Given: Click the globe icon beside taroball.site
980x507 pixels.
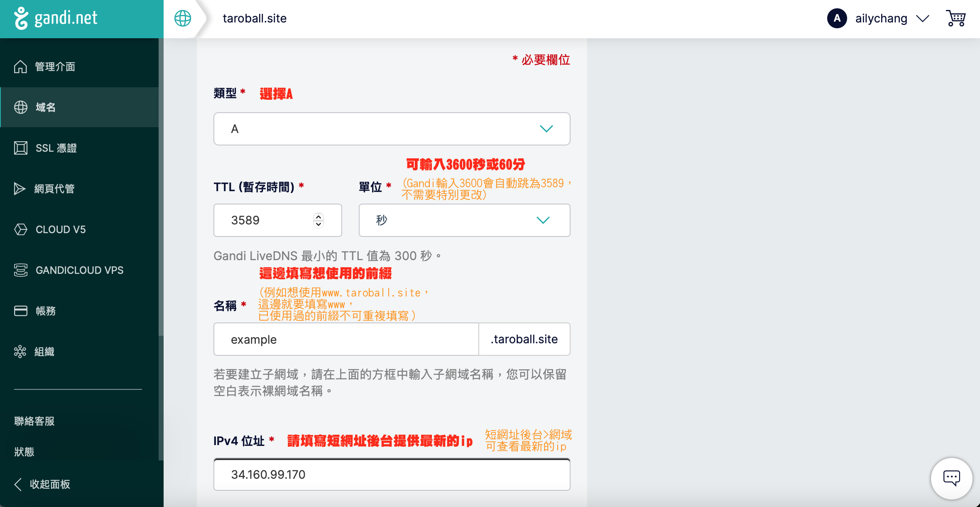Looking at the screenshot, I should coord(183,19).
